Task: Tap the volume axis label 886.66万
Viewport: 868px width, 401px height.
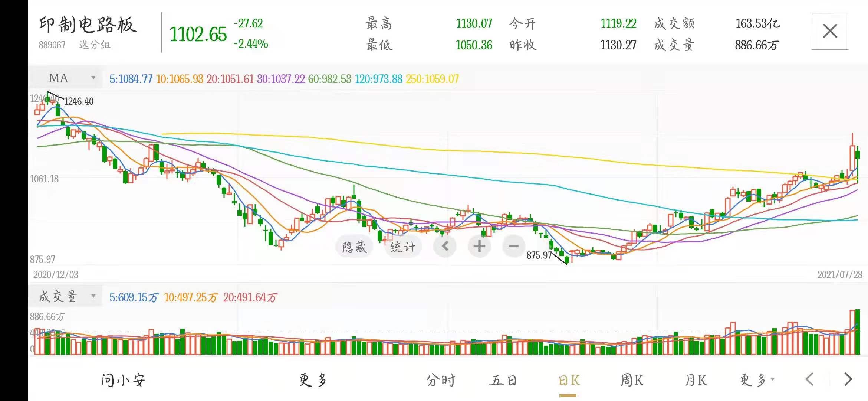Action: click(x=47, y=317)
